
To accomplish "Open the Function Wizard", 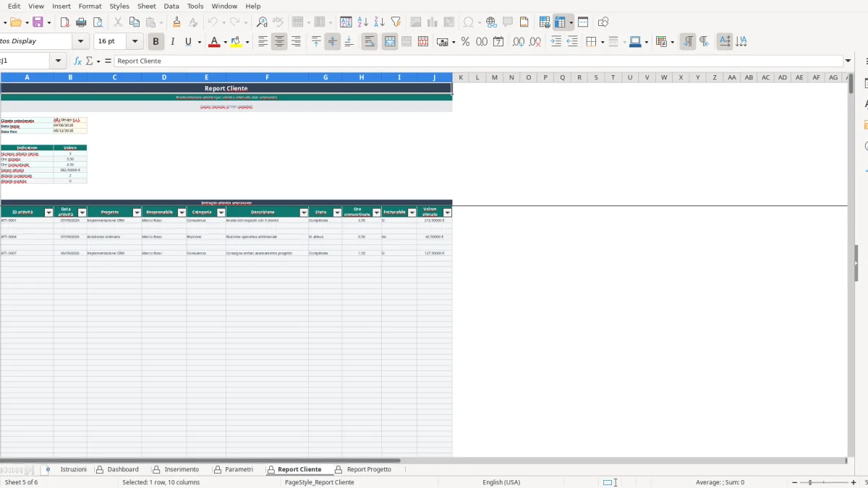I will [x=78, y=61].
